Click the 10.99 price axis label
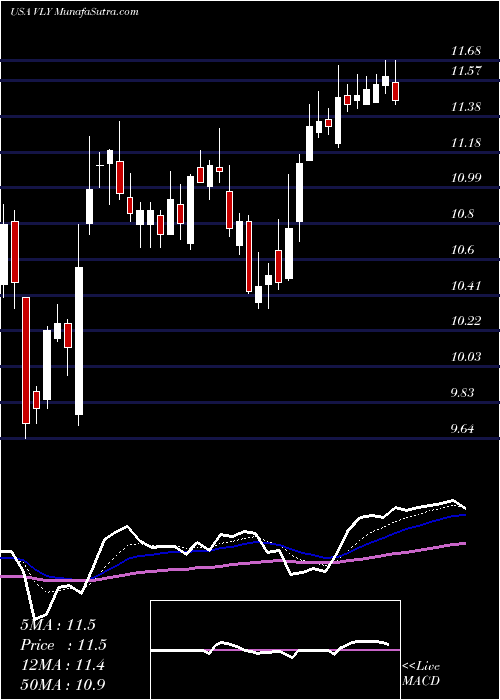Screen dimensions: 500x700 coord(466,178)
